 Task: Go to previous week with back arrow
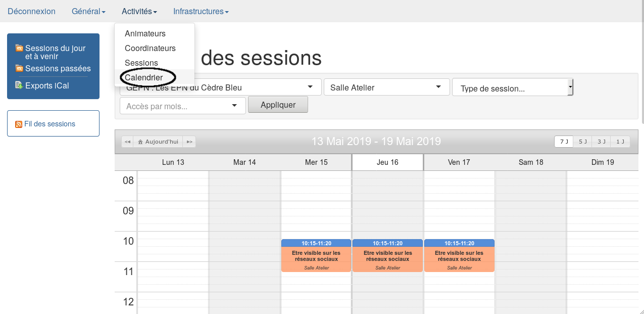coord(127,142)
